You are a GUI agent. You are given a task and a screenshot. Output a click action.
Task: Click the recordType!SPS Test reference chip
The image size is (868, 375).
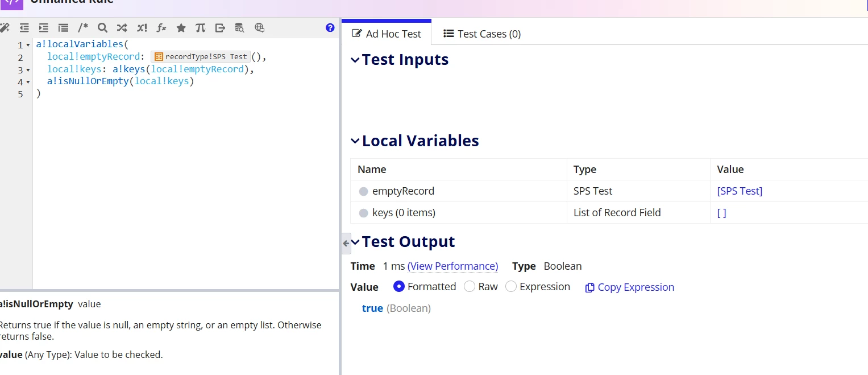[x=201, y=56]
